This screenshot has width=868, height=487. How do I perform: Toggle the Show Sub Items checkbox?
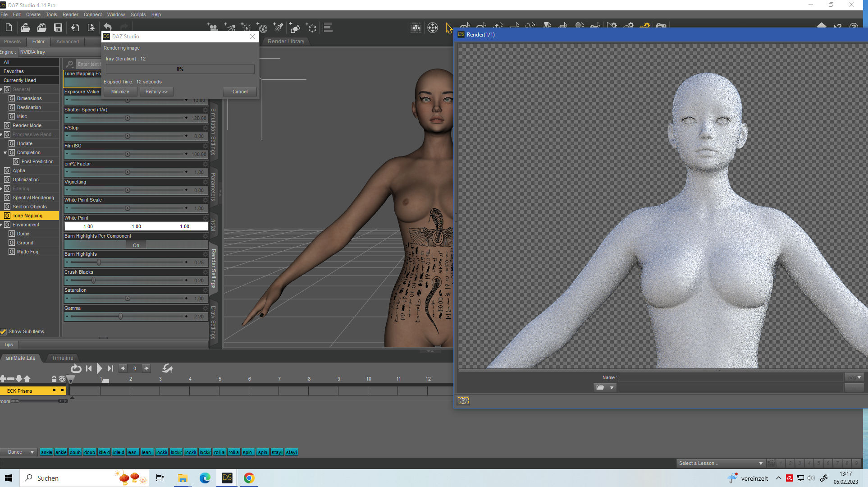tap(4, 331)
